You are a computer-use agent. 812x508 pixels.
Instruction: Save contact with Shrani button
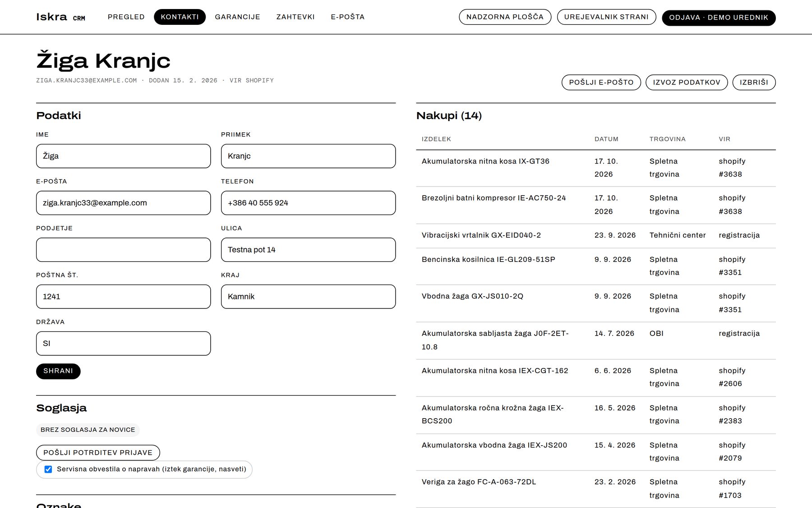coord(58,371)
